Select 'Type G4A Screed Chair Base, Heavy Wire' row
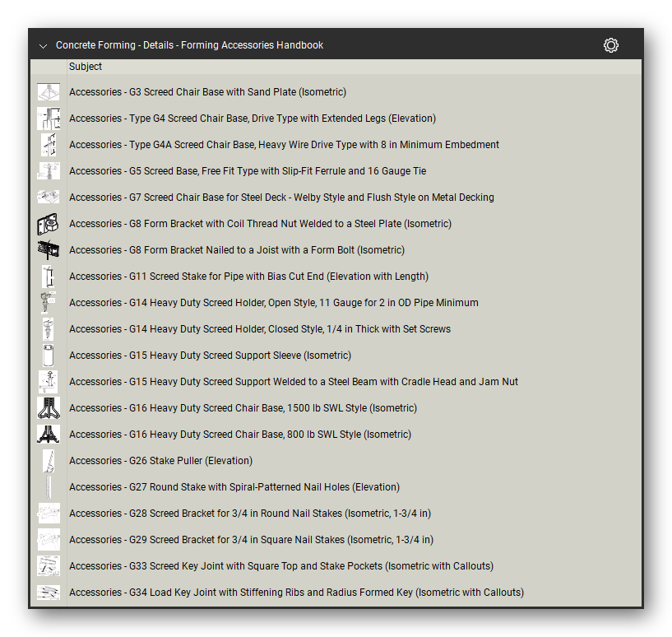The height and width of the screenshot is (637, 672). 336,145
